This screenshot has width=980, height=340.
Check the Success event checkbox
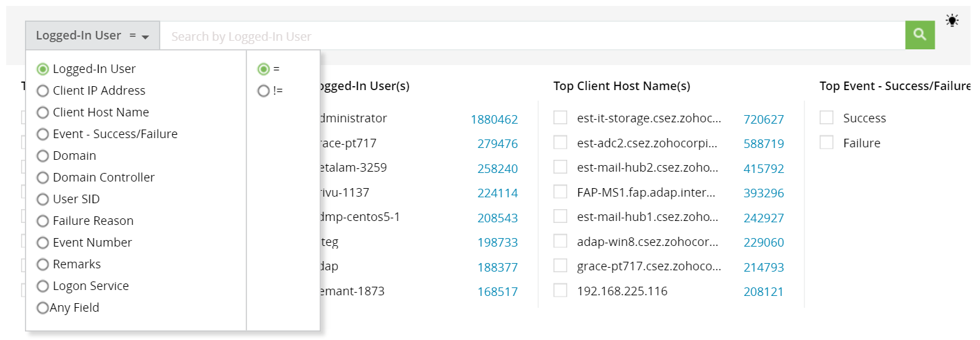(826, 118)
